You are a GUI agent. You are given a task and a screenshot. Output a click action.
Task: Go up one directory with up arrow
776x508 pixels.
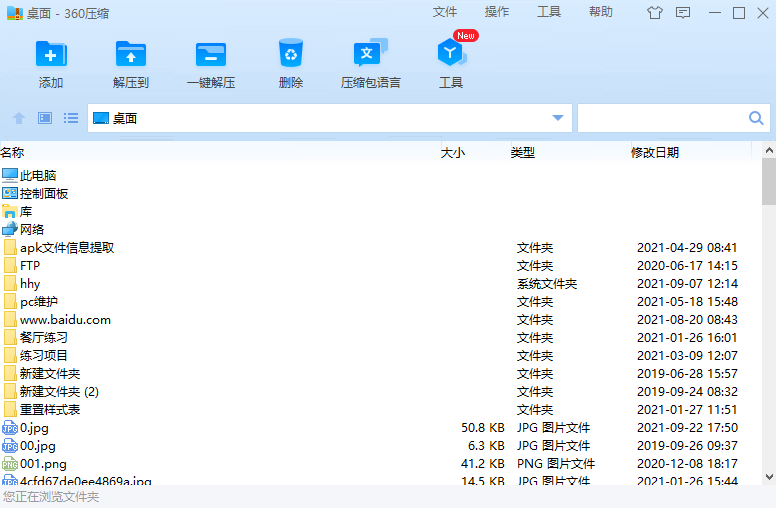coord(18,118)
